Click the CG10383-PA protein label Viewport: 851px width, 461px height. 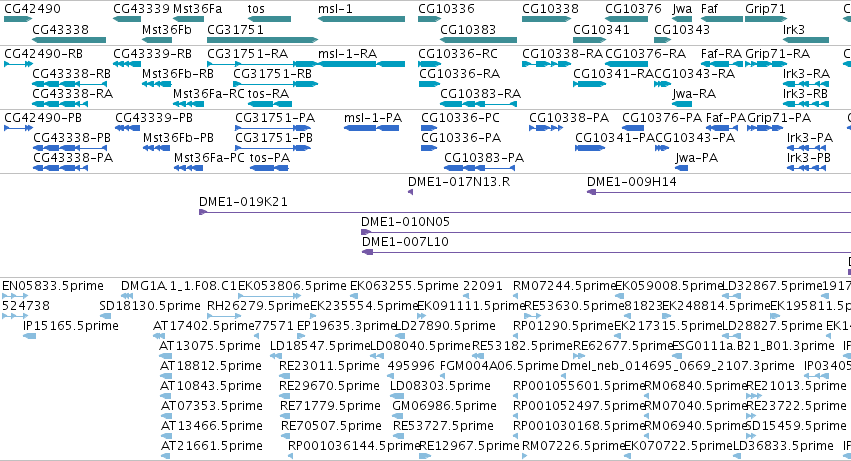click(x=484, y=158)
